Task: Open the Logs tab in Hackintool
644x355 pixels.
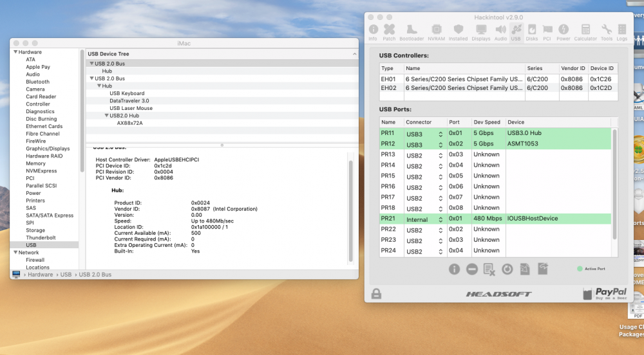Action: pyautogui.click(x=622, y=32)
